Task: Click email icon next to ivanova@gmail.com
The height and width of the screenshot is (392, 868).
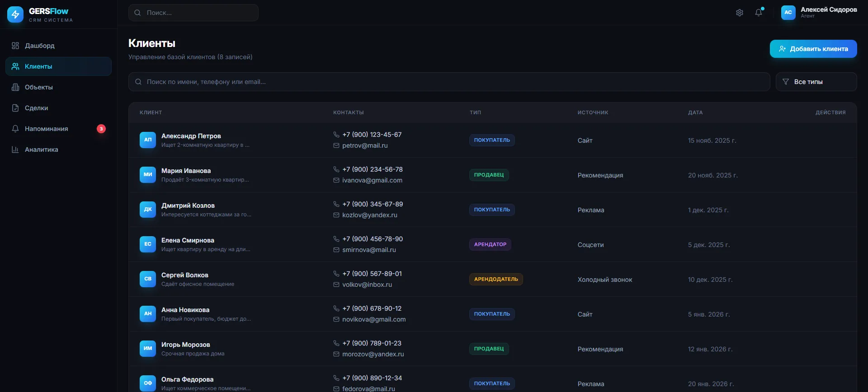Action: pyautogui.click(x=336, y=180)
